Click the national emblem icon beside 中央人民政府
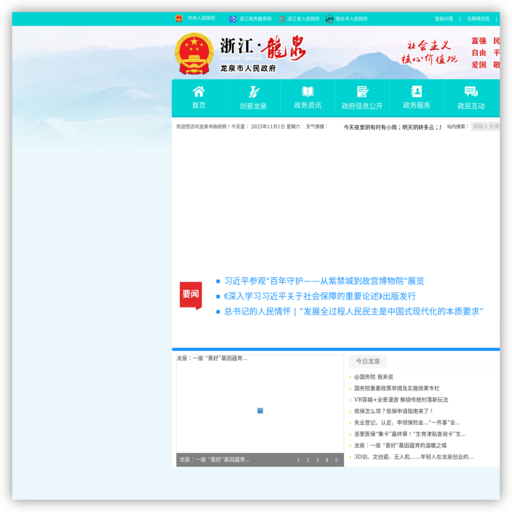Viewport: 512px width, 512px height. pyautogui.click(x=179, y=18)
